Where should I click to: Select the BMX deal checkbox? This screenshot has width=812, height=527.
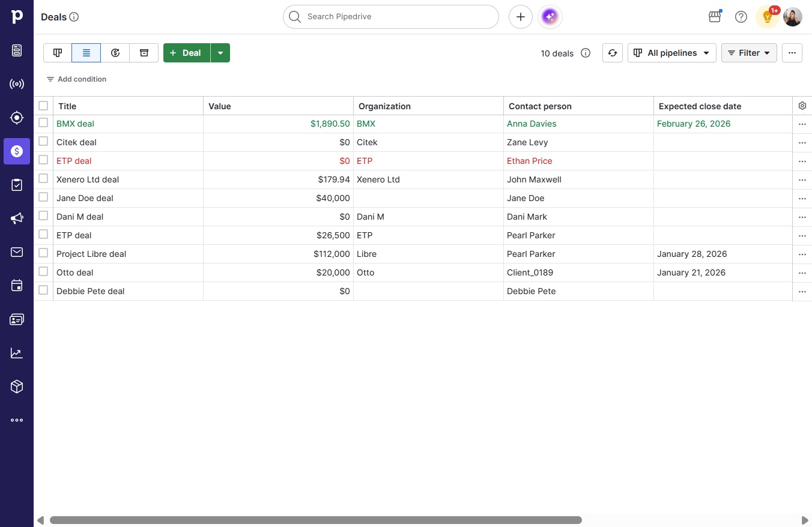coord(43,122)
